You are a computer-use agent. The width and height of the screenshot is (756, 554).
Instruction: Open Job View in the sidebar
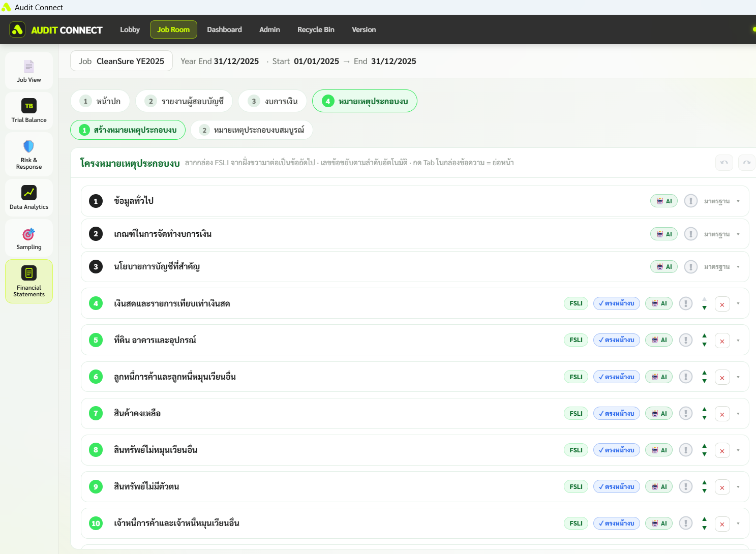click(29, 71)
